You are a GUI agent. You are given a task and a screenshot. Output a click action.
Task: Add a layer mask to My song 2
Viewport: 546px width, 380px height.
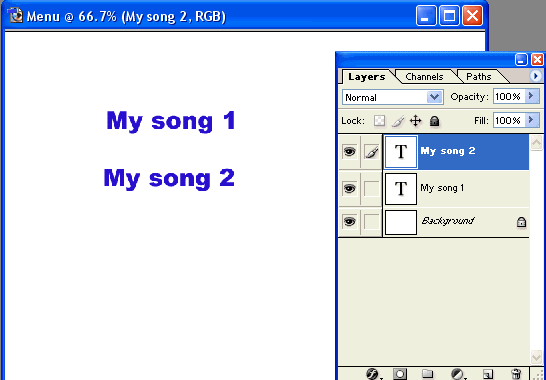399,374
